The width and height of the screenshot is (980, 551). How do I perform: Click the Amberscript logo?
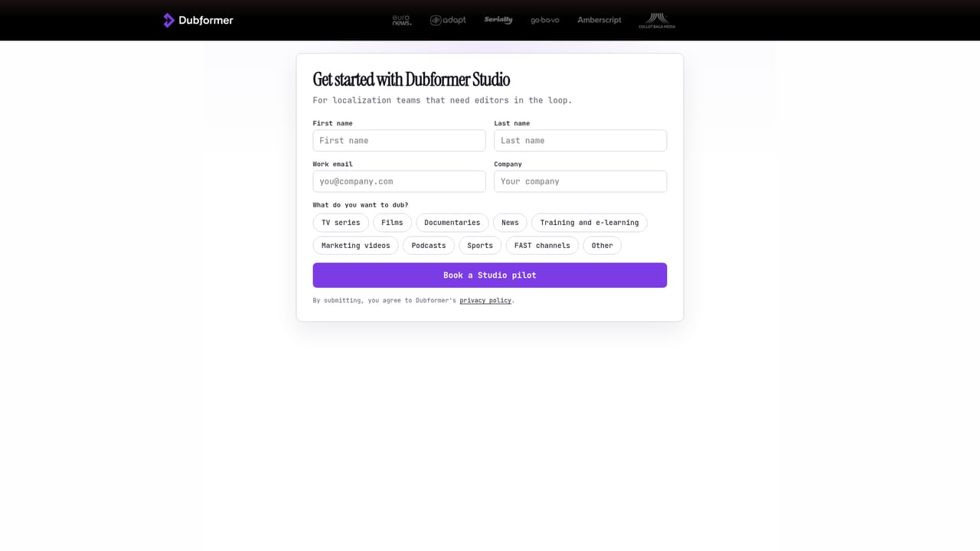[x=599, y=20]
